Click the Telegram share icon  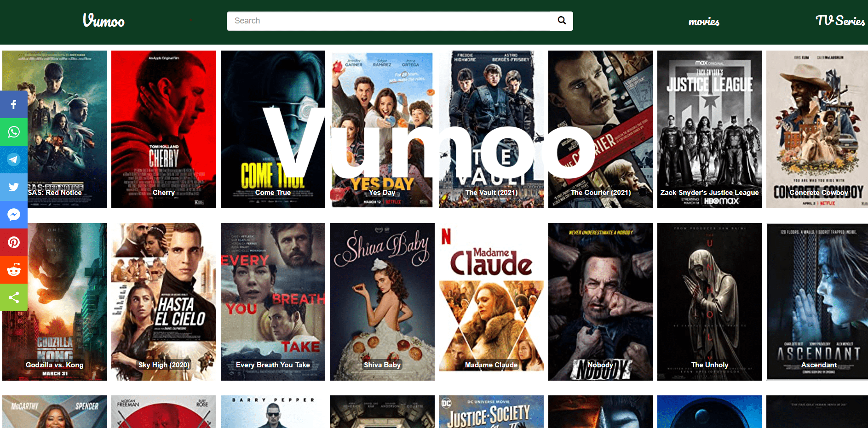point(14,160)
